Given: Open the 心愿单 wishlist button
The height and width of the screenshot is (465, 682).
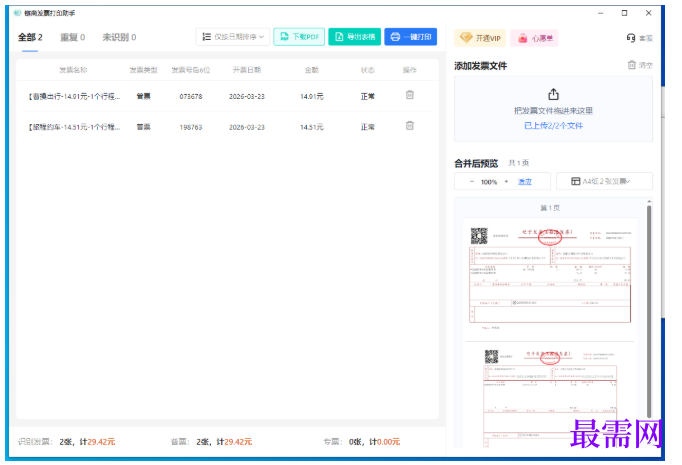Looking at the screenshot, I should [535, 38].
